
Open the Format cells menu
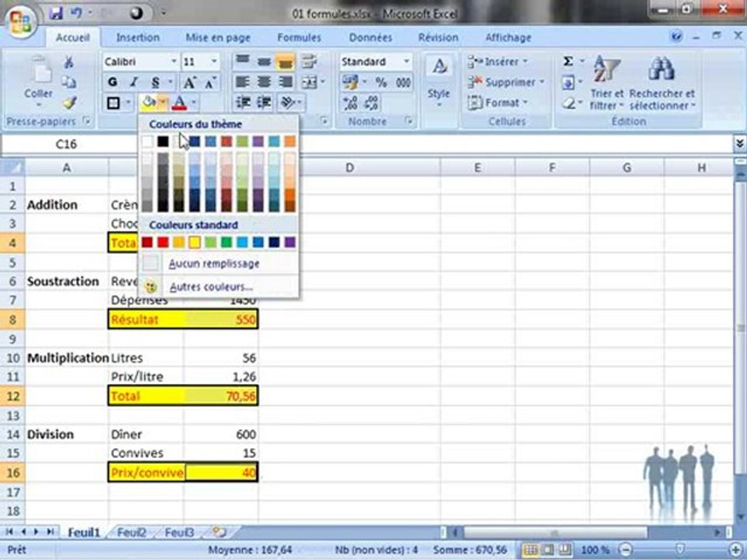click(497, 103)
